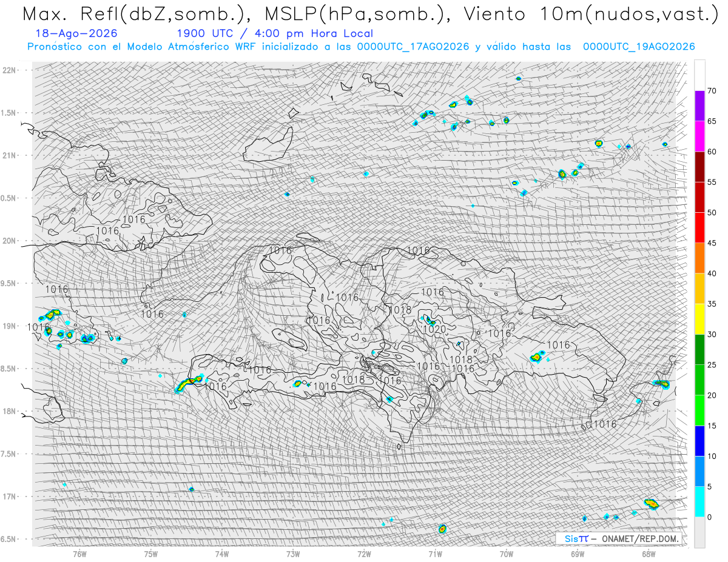
Task: Click the latitude axis label '18N'
Action: [x=9, y=411]
